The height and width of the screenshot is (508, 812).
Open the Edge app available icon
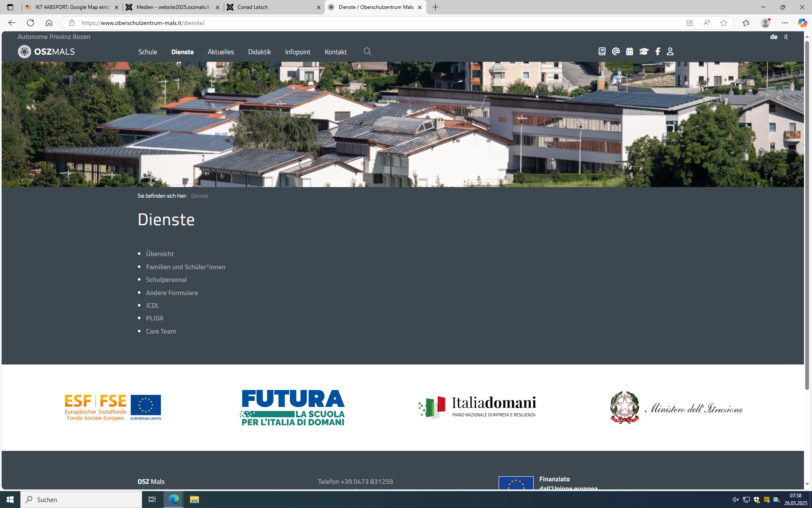689,23
